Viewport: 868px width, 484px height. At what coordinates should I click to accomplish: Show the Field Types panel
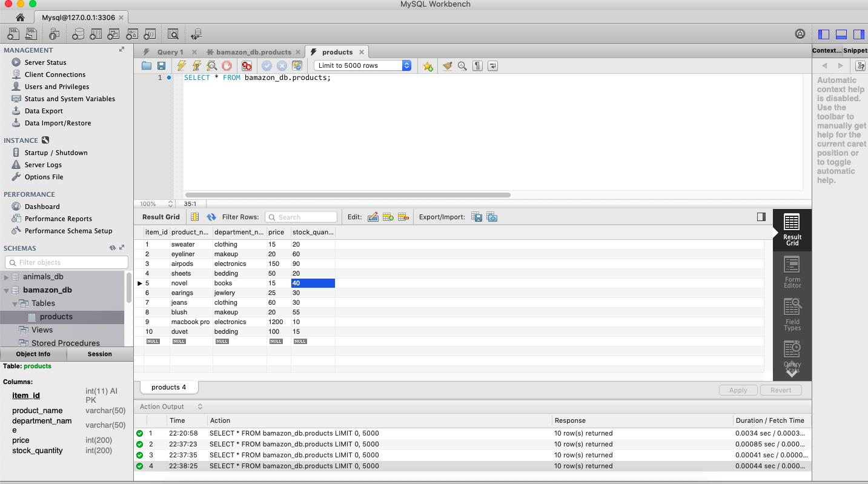[792, 315]
